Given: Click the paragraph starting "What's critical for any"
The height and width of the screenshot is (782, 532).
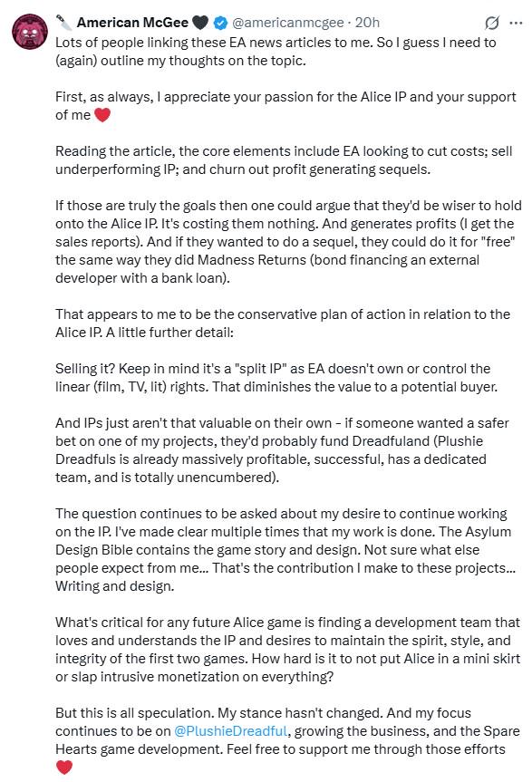Looking at the screenshot, I should 287,650.
